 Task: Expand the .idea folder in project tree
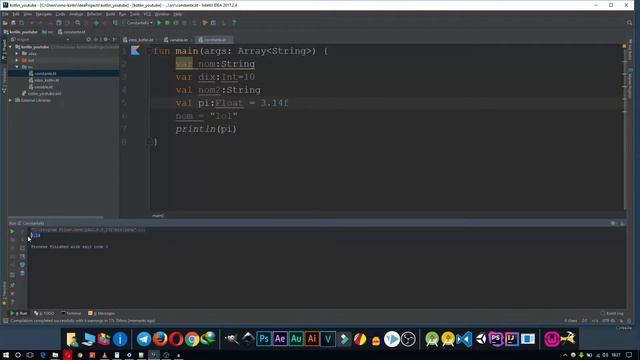[17, 53]
